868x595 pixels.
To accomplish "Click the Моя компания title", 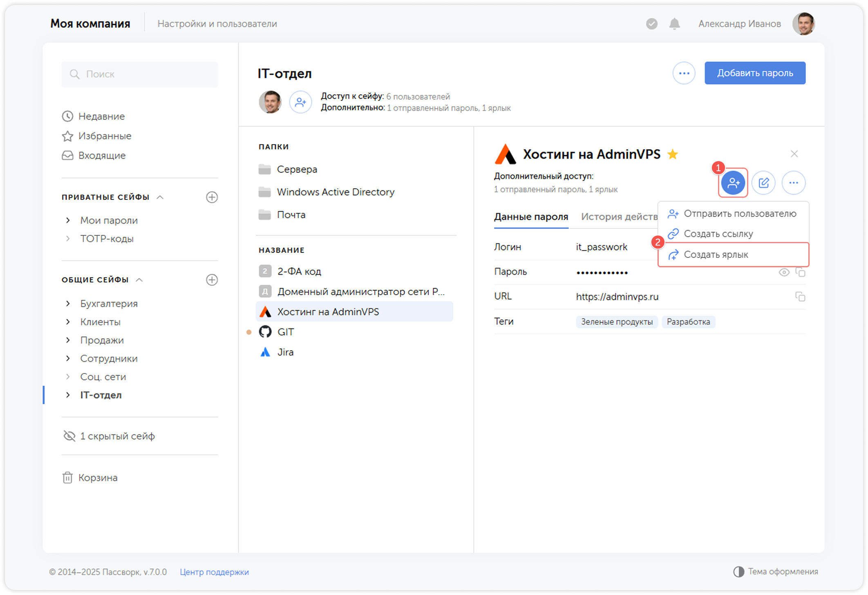I will [90, 24].
